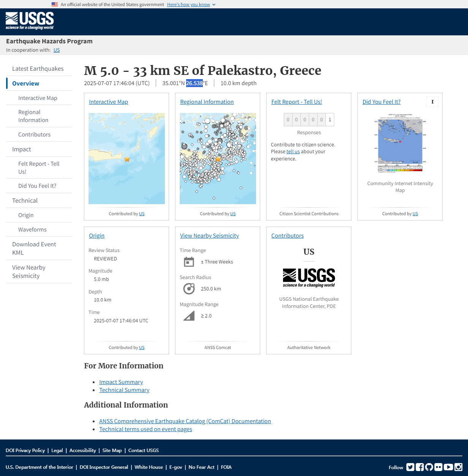The height and width of the screenshot is (476, 468).
Task: Click the USGS logo in Contributors card
Action: [x=309, y=278]
